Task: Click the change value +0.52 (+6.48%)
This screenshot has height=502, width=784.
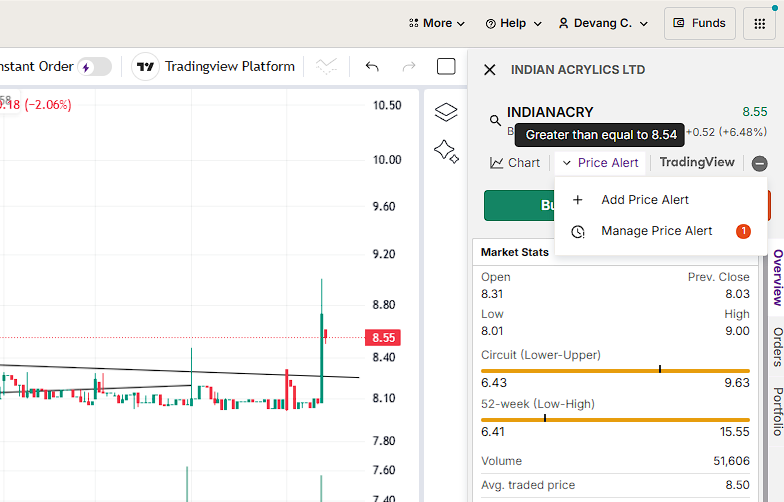Action: (x=726, y=132)
